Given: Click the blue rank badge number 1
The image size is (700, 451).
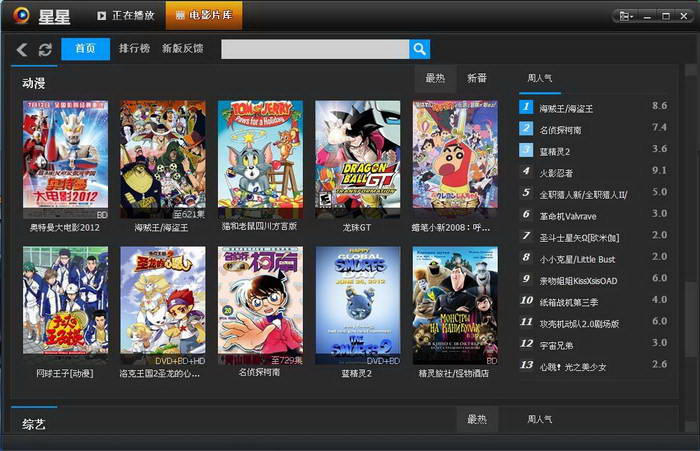Looking at the screenshot, I should tap(526, 107).
